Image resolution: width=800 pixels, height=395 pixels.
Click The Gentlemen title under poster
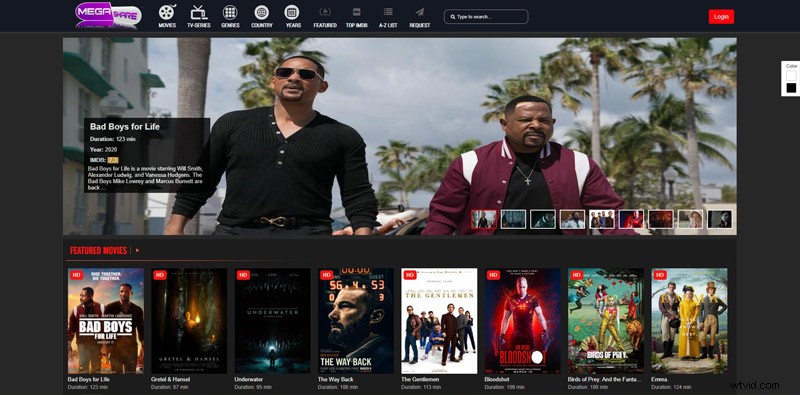point(421,380)
